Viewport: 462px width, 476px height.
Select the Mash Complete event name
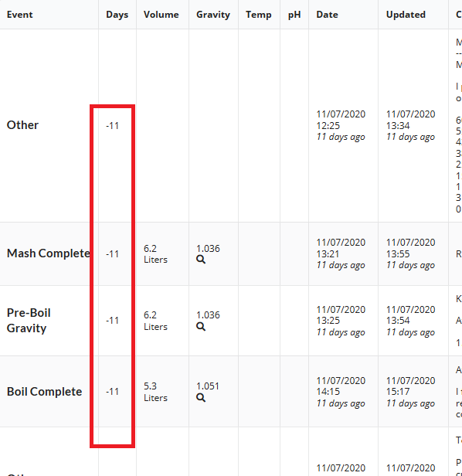[49, 253]
